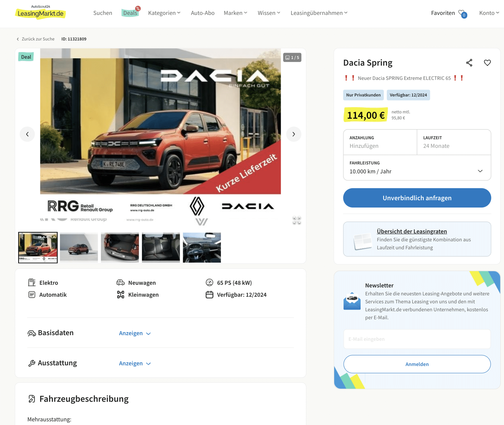Expand the Kategorien menu
504x425 pixels.
coord(164,13)
